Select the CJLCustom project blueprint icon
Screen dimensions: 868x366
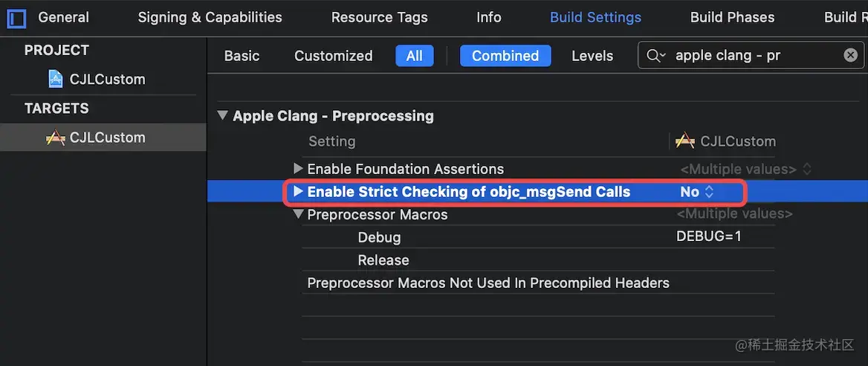coord(56,79)
